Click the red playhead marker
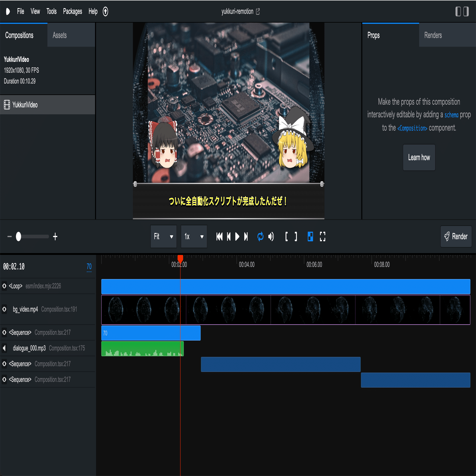476x476 pixels. tap(180, 259)
